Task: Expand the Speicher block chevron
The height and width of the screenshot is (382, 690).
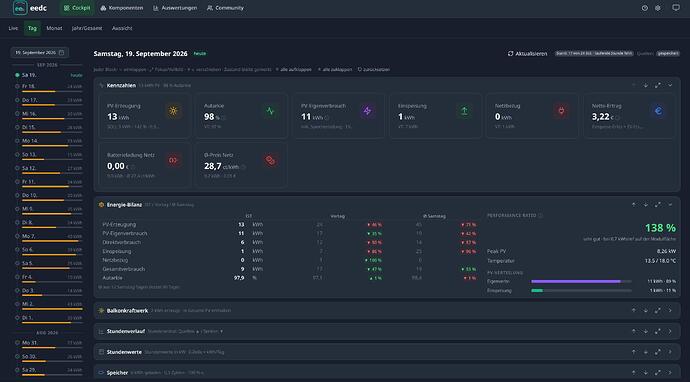Action: [x=670, y=372]
